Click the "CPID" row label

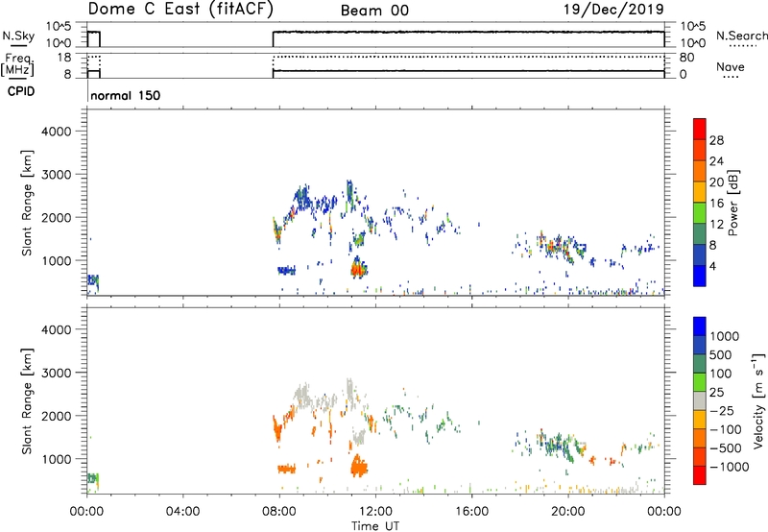click(21, 91)
